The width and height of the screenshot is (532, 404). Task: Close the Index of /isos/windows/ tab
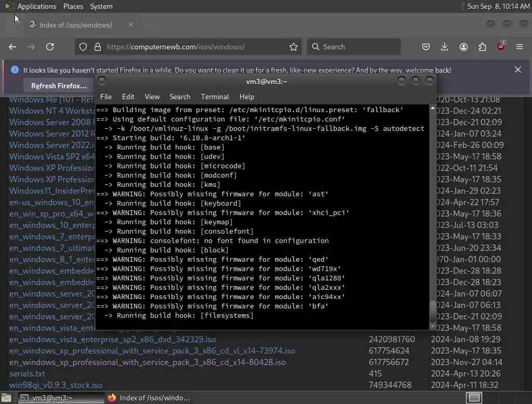pos(130,24)
